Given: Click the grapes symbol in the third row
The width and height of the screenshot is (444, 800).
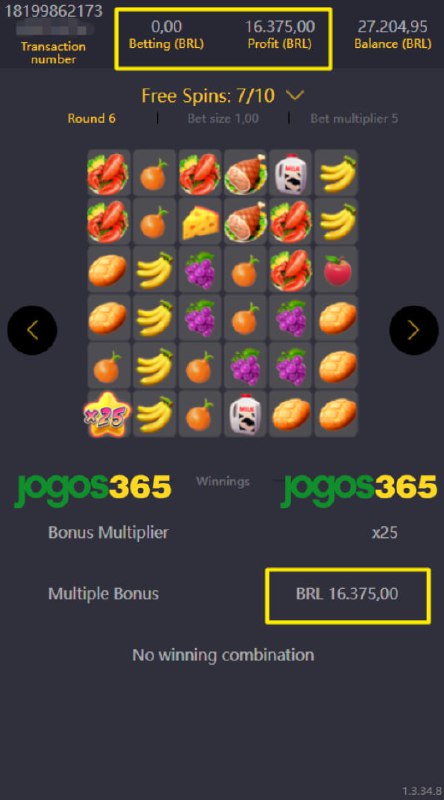Looking at the screenshot, I should click(x=200, y=270).
